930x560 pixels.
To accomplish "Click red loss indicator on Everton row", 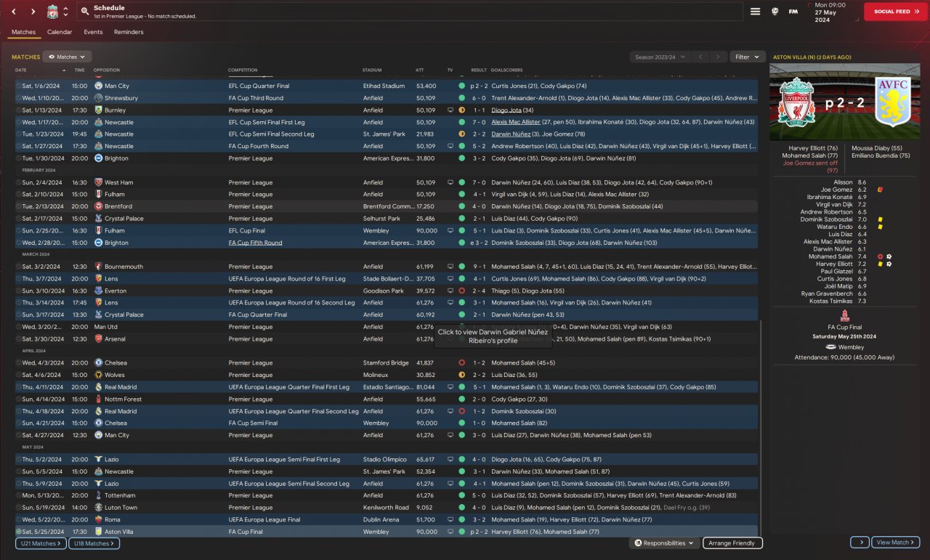I will [461, 291].
